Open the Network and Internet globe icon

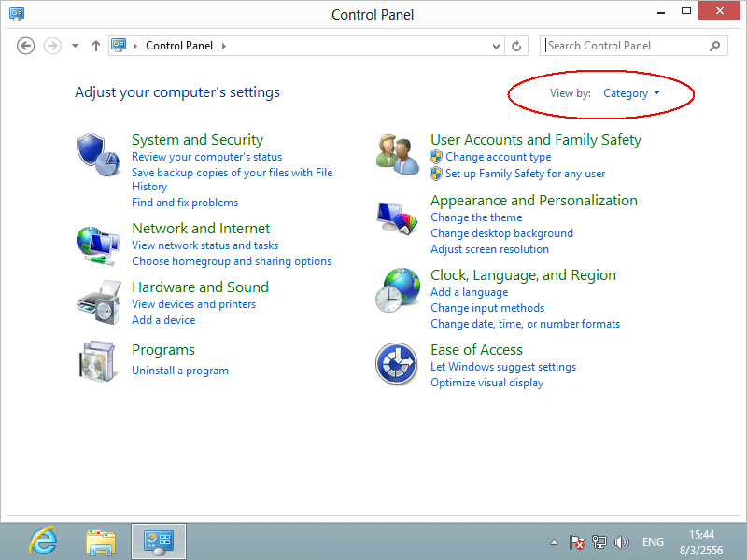point(98,245)
